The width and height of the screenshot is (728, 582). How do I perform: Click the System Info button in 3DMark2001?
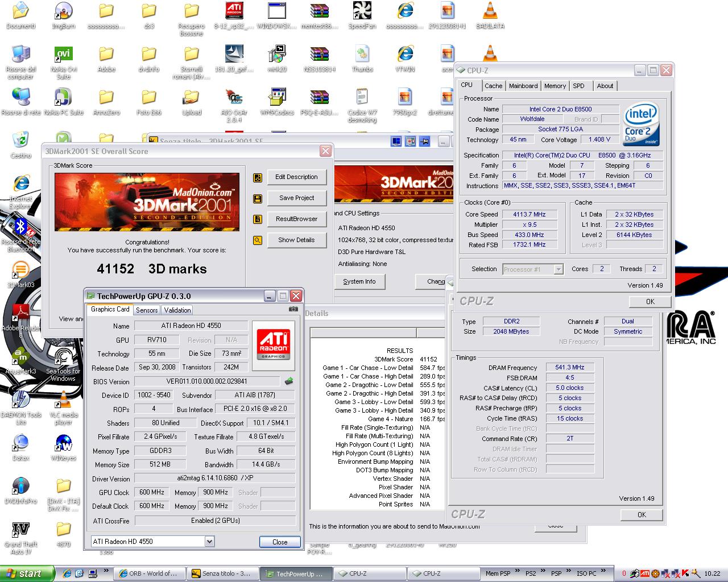(359, 281)
